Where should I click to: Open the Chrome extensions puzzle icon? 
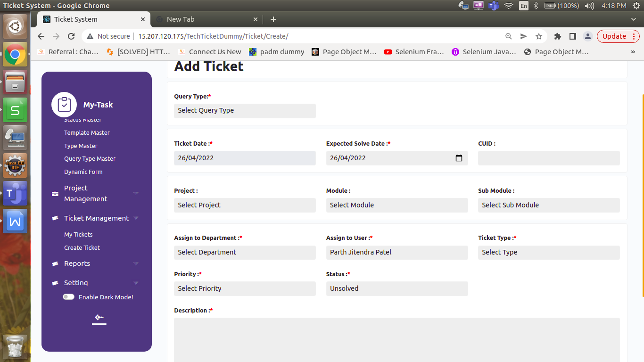pyautogui.click(x=558, y=36)
